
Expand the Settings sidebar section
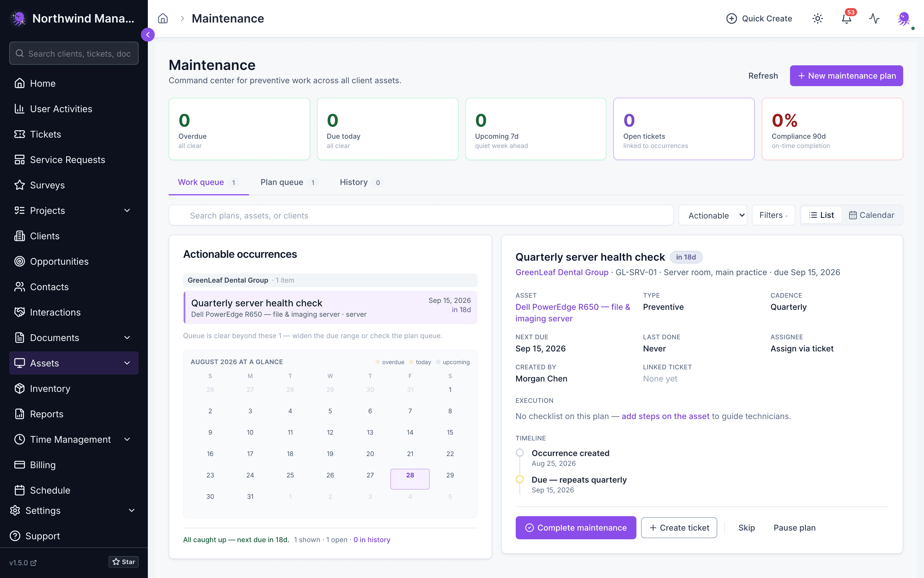[74, 511]
